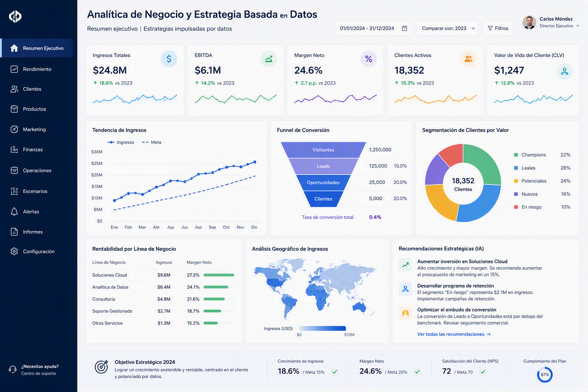Click the Operaciones sidebar icon
The width and height of the screenshot is (588, 392).
pos(14,170)
